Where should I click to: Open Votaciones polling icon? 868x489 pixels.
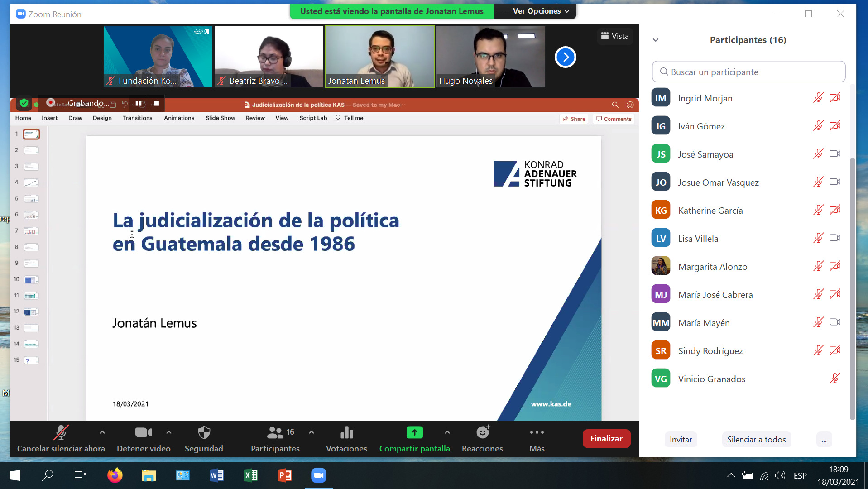click(x=346, y=433)
